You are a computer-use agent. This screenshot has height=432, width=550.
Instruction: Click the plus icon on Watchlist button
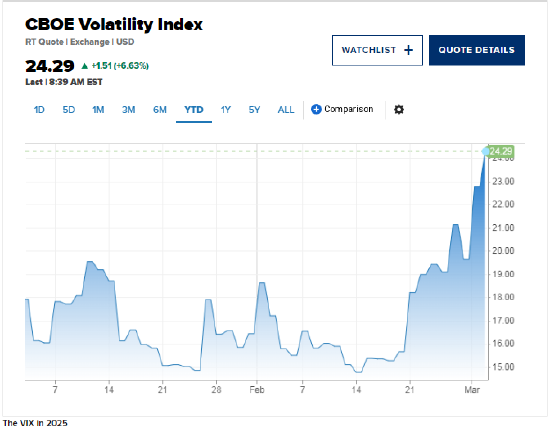coord(408,50)
